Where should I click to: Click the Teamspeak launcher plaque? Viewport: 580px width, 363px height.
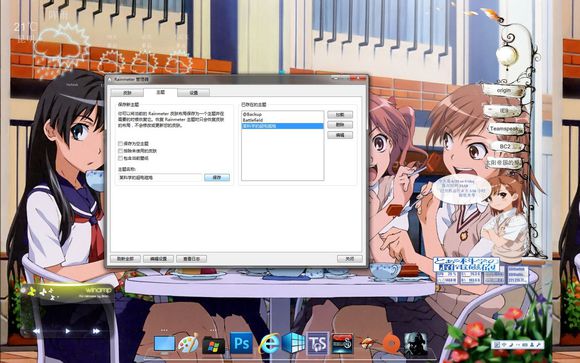point(506,129)
